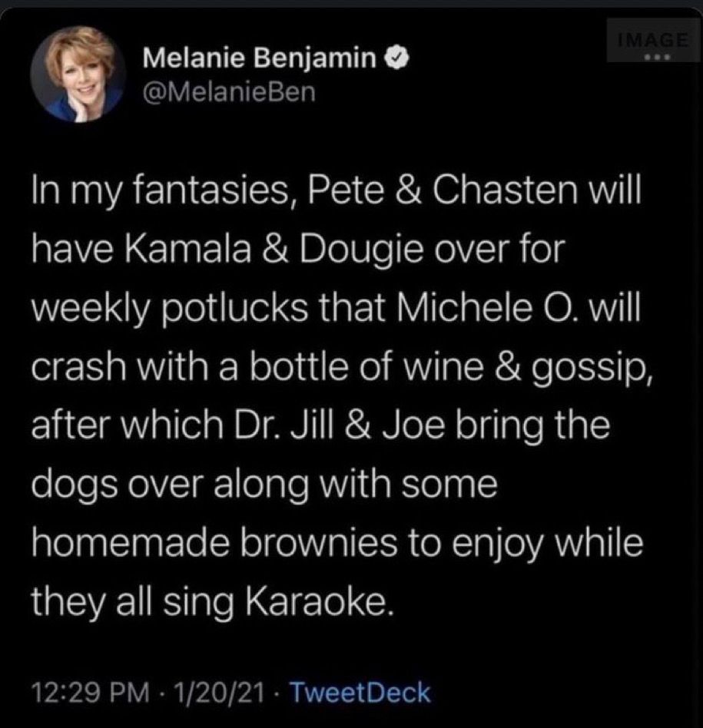703x728 pixels.
Task: Select the Melanie Benjamin display name
Action: 261,55
